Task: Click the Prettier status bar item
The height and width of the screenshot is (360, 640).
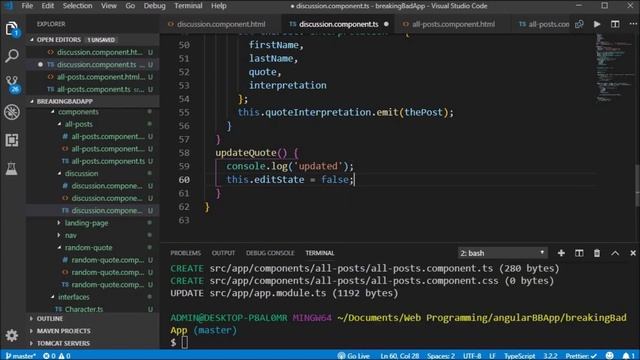Action: coord(581,356)
